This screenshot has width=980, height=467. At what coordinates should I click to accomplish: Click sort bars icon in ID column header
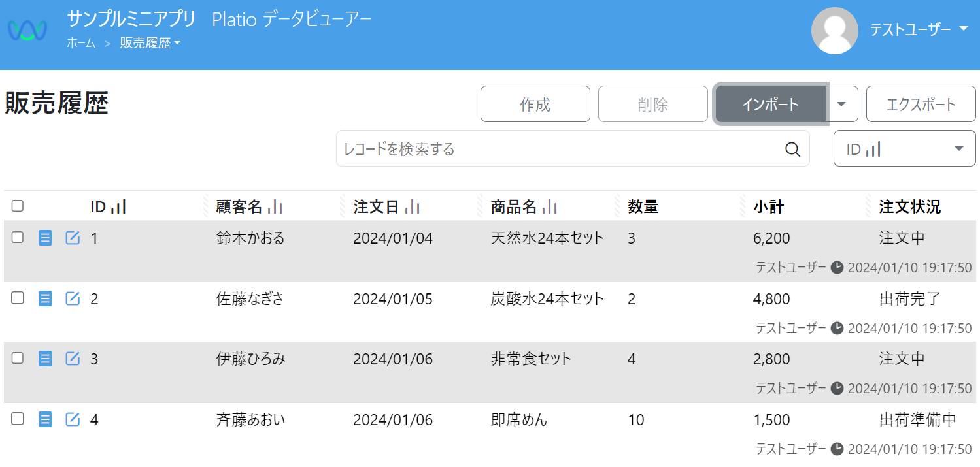[118, 207]
